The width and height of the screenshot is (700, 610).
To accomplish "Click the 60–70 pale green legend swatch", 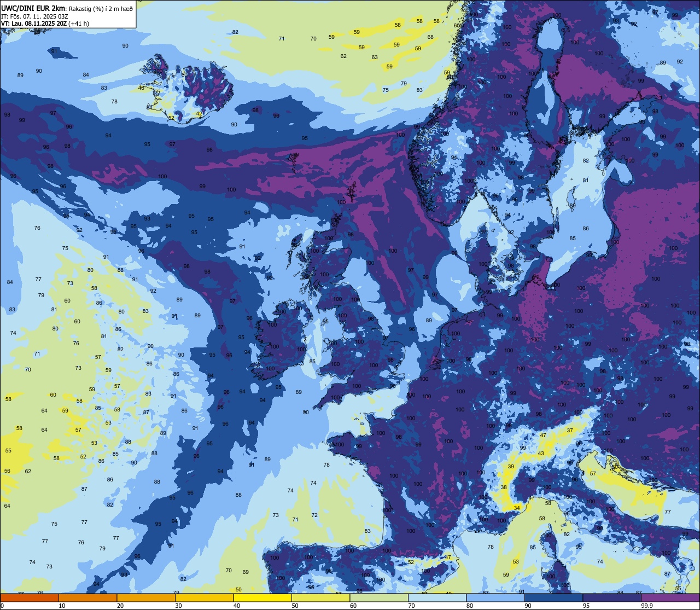I will point(379,598).
